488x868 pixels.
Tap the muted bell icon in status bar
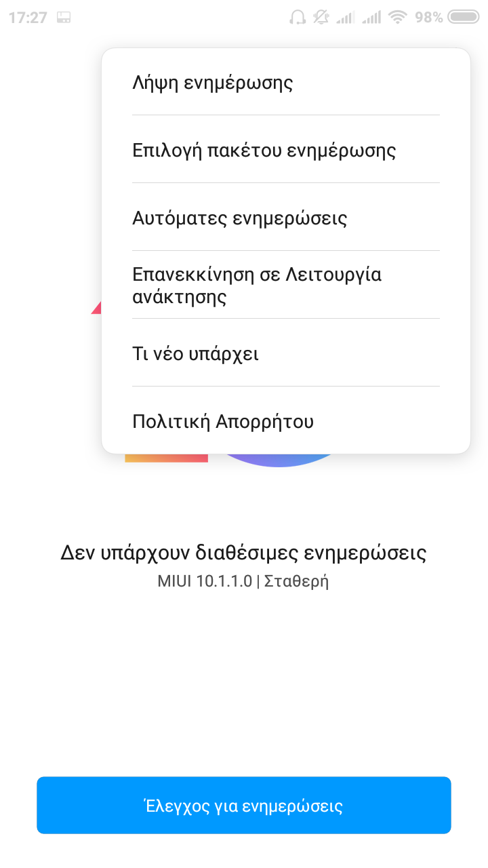[x=321, y=18]
